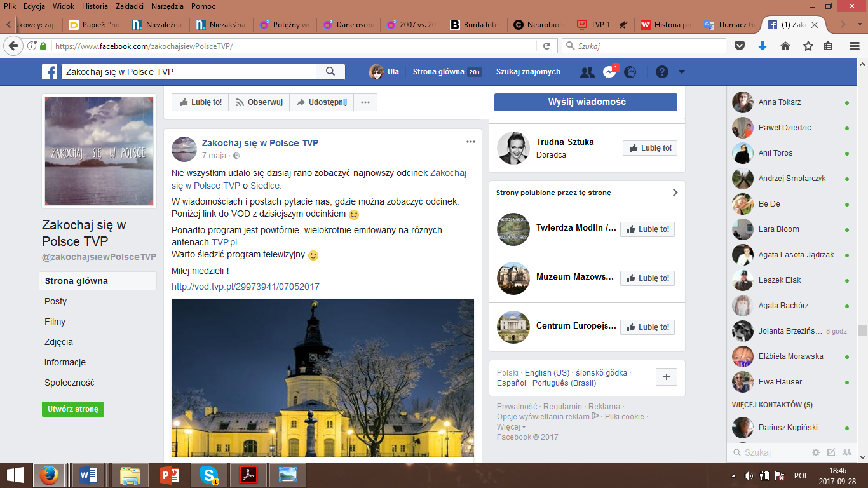The image size is (868, 488).
Task: Click Lubię to! page like button
Action: tap(200, 102)
